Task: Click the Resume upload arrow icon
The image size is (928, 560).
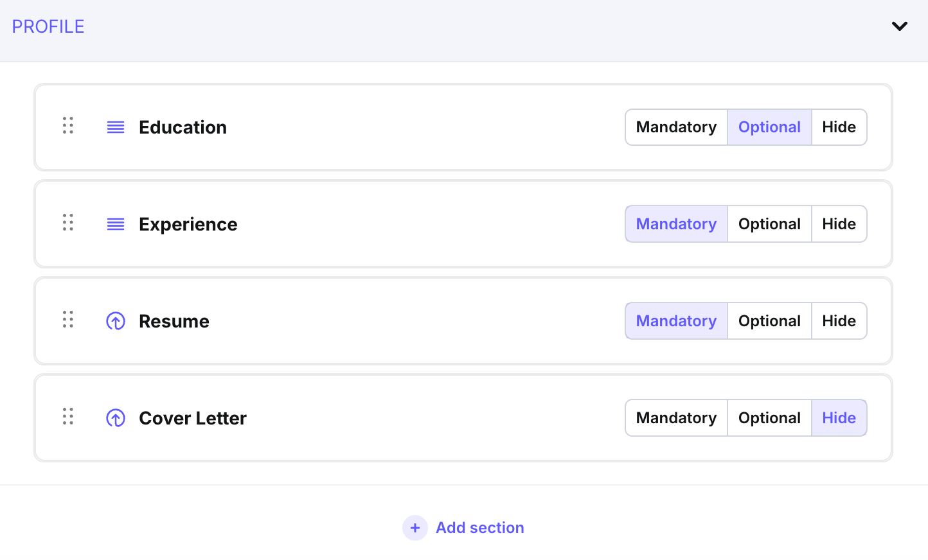Action: tap(116, 321)
